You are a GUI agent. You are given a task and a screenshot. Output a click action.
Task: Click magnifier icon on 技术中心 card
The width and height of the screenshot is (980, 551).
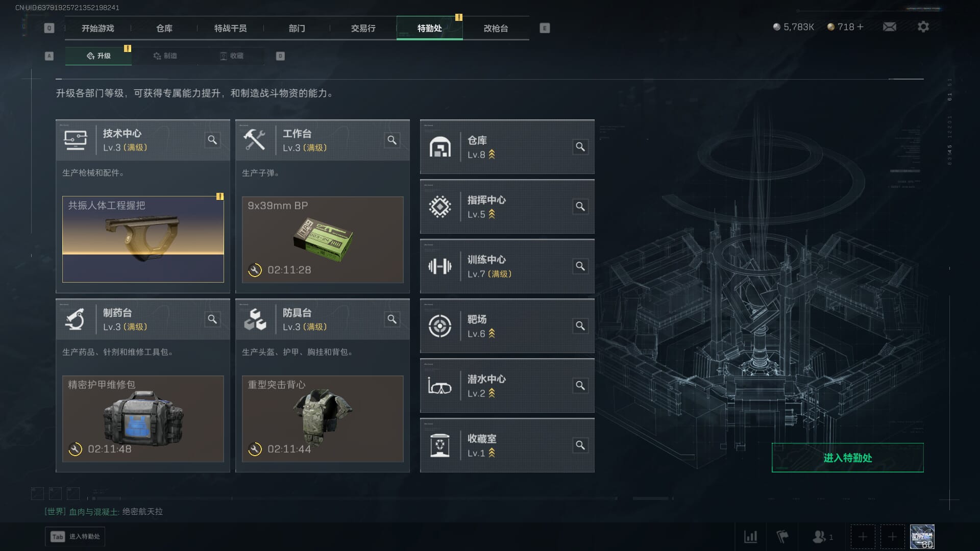[x=212, y=140]
